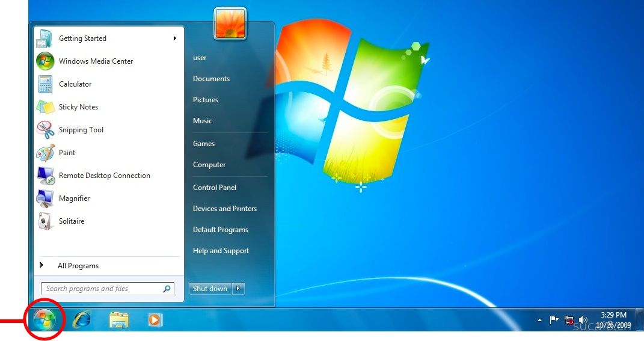The height and width of the screenshot is (341, 644).
Task: Click the Windows Start orb button
Action: tap(44, 319)
